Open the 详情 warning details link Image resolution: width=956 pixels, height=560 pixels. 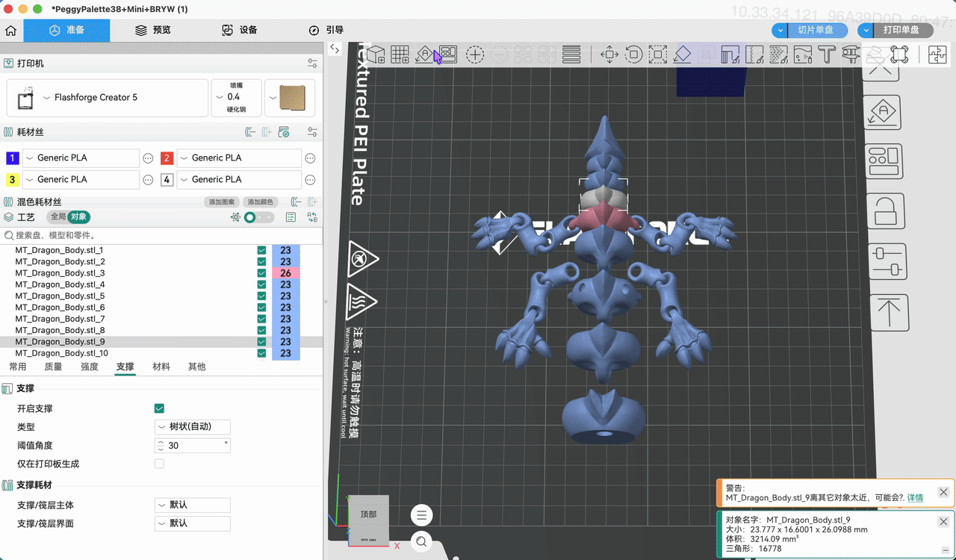point(915,497)
